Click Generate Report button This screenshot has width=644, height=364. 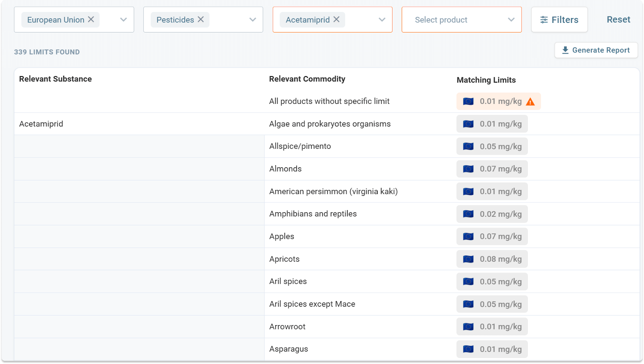pos(596,50)
